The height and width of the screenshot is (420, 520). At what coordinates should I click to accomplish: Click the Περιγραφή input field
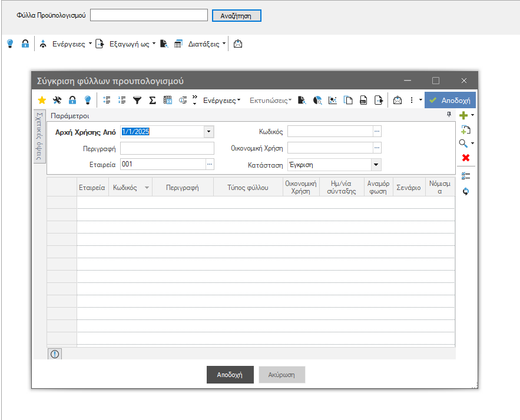pyautogui.click(x=167, y=148)
